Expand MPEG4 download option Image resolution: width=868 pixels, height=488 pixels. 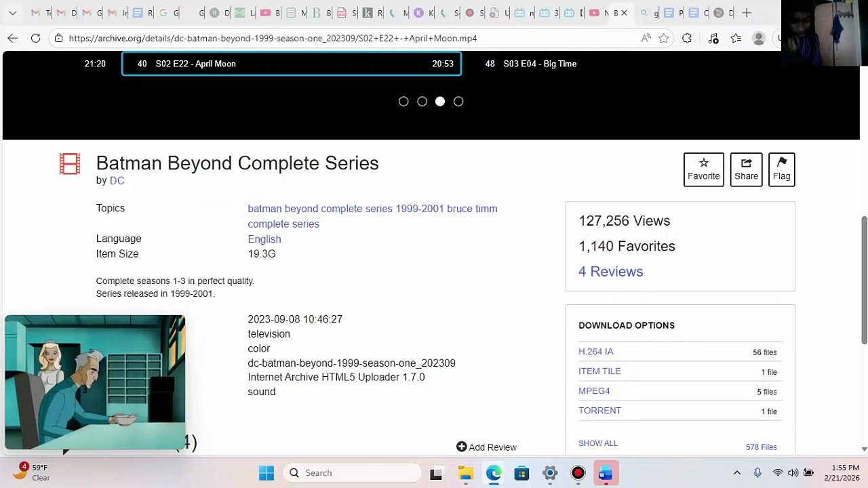coord(594,391)
